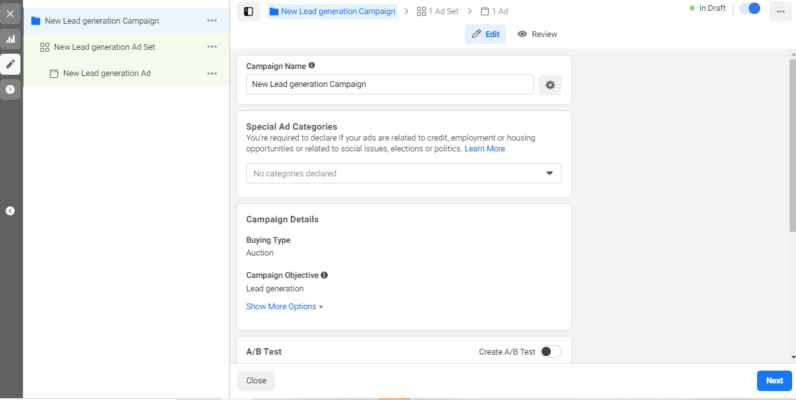Click the Campaign Details heading
This screenshot has height=400, width=796.
click(282, 219)
